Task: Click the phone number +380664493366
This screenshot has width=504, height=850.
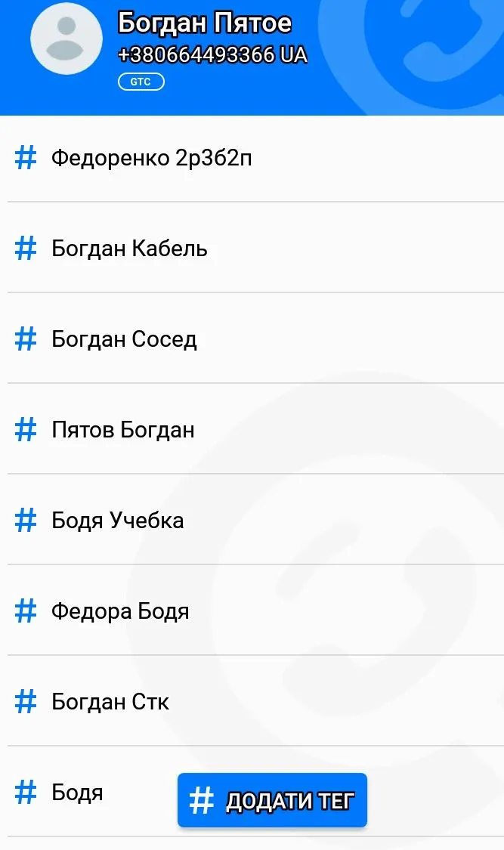Action: click(196, 55)
